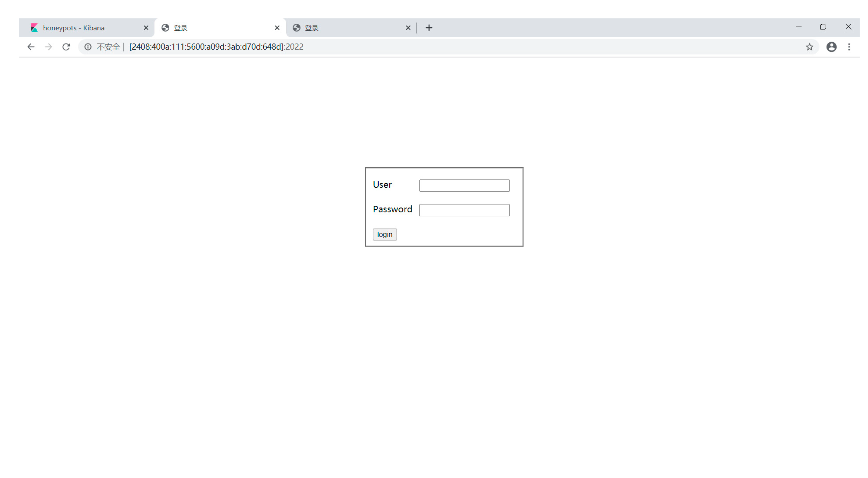
Task: Click the address bar URL
Action: (216, 47)
